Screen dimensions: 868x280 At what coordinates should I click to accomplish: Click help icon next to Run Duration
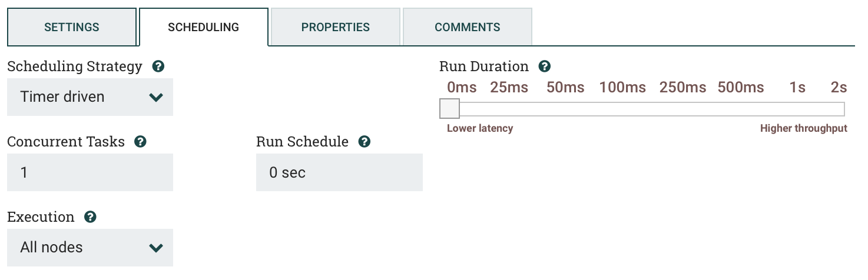coord(545,66)
